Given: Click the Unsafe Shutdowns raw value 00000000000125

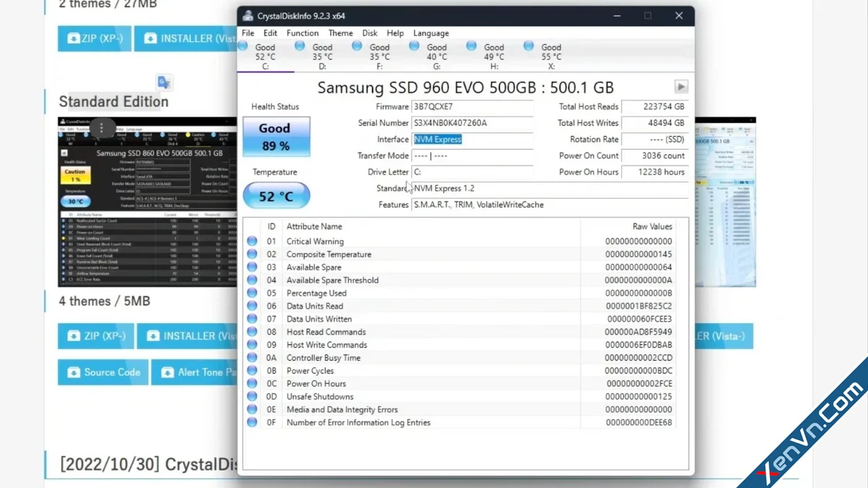Looking at the screenshot, I should [x=639, y=397].
